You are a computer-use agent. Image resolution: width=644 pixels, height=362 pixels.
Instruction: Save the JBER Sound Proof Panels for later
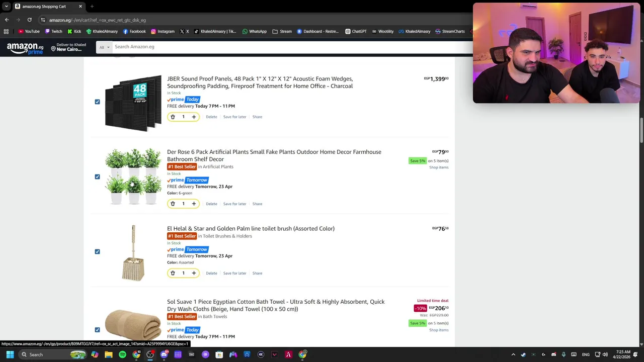tap(234, 117)
